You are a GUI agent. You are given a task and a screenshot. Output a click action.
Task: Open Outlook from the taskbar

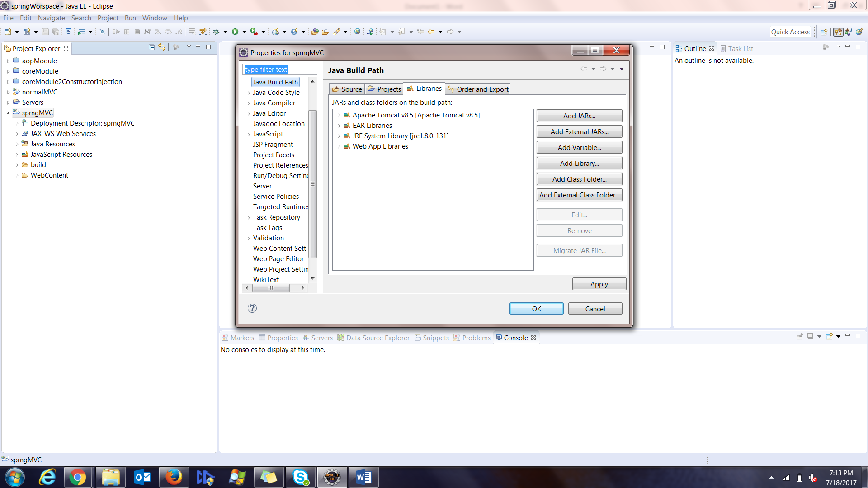click(x=142, y=478)
